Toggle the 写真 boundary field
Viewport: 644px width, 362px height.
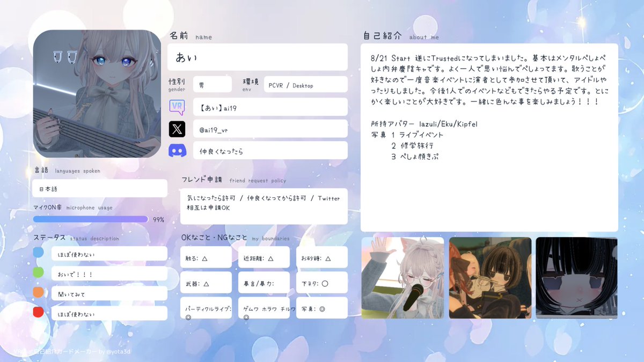tap(321, 308)
